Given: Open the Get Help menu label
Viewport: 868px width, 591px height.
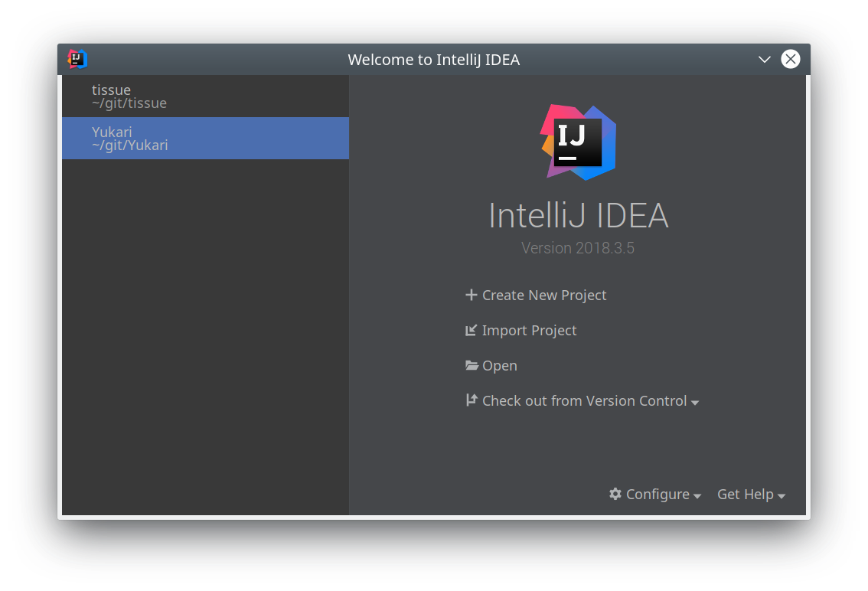Looking at the screenshot, I should click(x=745, y=495).
